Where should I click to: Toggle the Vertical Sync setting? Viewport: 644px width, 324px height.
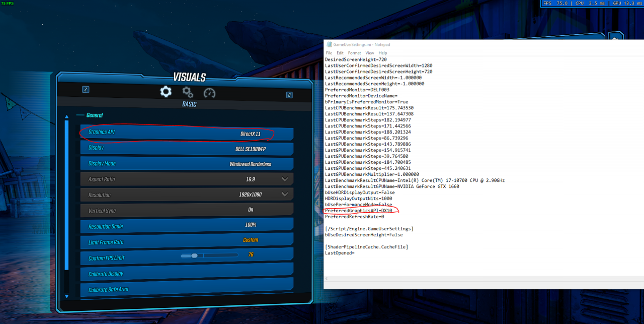pyautogui.click(x=186, y=210)
